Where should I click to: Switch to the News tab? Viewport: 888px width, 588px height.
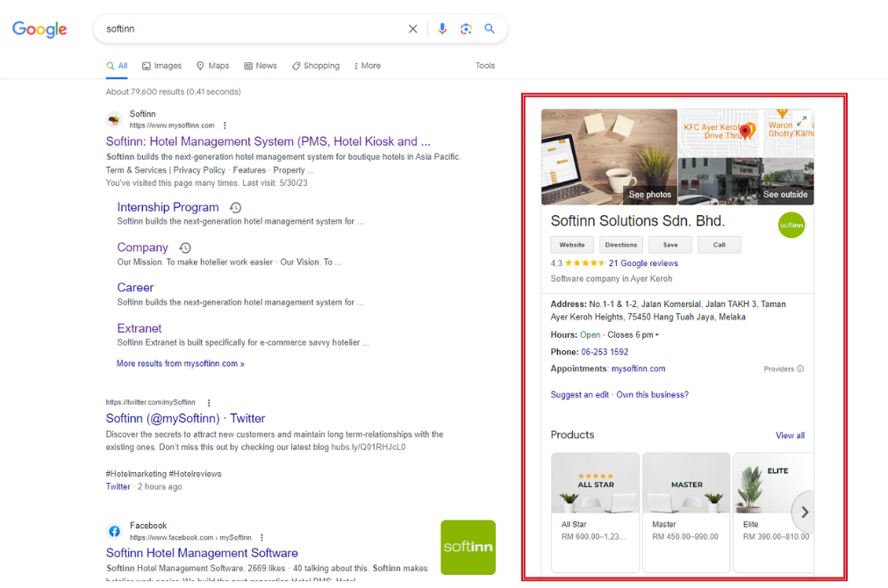pyautogui.click(x=261, y=66)
